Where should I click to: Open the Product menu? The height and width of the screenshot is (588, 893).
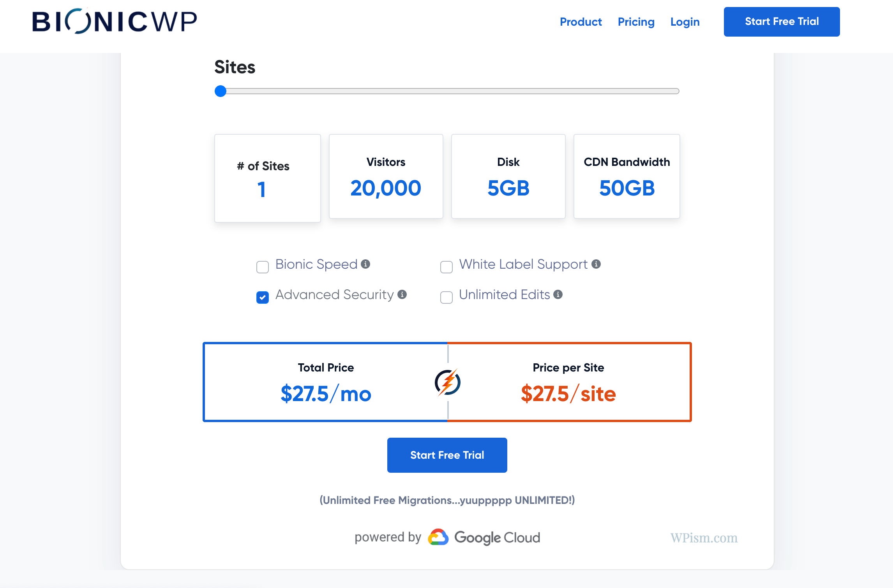coord(581,22)
